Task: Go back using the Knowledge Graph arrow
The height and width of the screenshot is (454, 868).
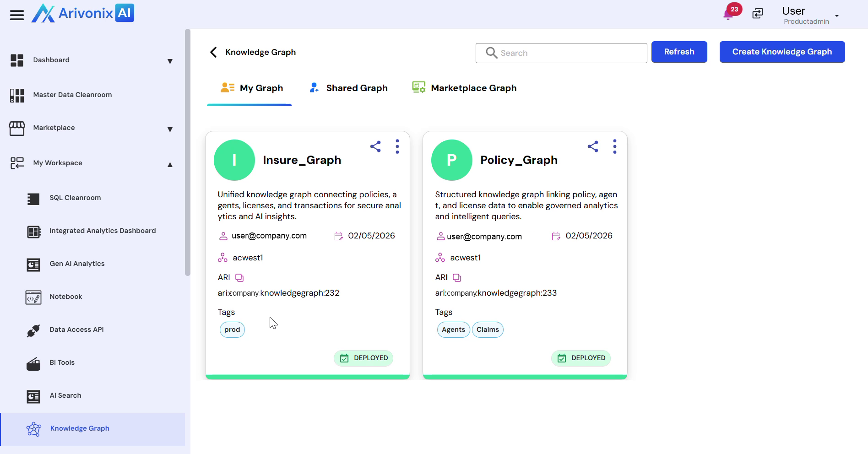Action: click(x=213, y=52)
